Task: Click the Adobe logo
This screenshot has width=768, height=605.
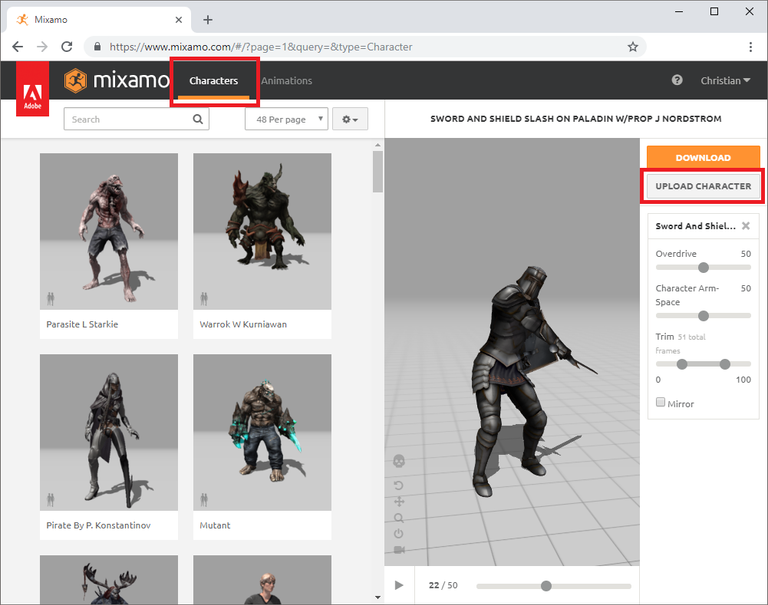Action: tap(32, 89)
